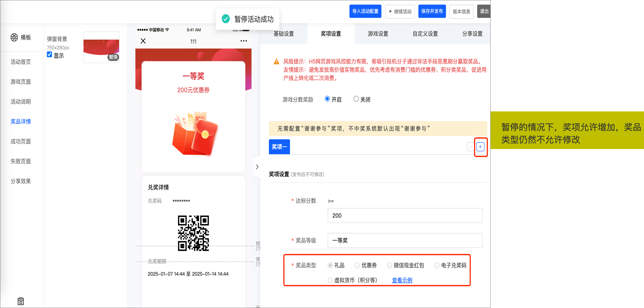644x308 pixels.
Task: Click the clipboard icon at sidebar bottom
Action: click(21, 301)
